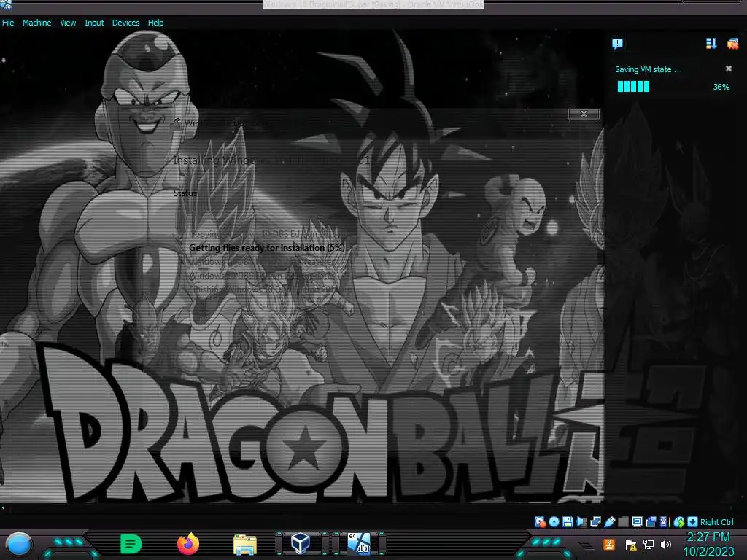Switch to VirtualBox Manager taskbar icon
The height and width of the screenshot is (560, 747).
300,543
